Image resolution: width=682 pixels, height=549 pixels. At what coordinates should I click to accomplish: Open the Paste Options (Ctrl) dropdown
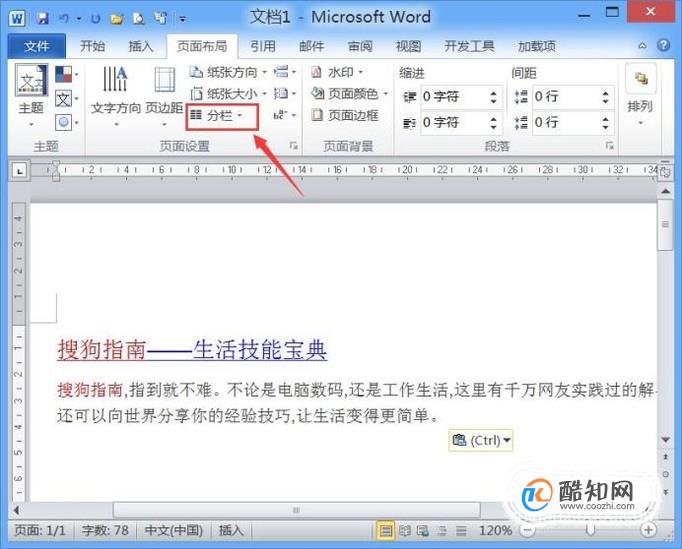[480, 440]
